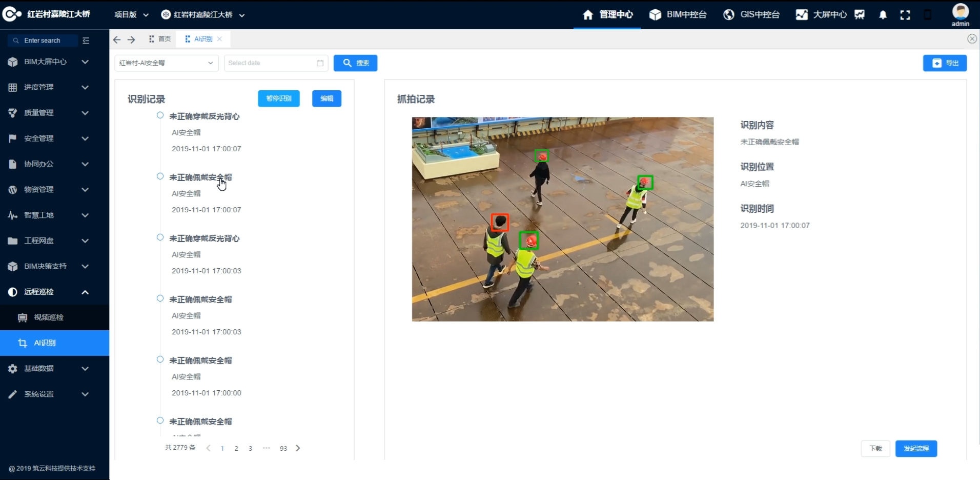Go back with the left arrow icon
This screenshot has width=980, height=480.
tap(117, 39)
